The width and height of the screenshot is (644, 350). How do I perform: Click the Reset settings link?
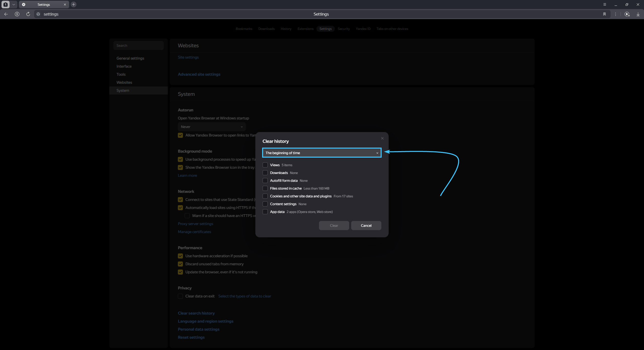coord(191,337)
